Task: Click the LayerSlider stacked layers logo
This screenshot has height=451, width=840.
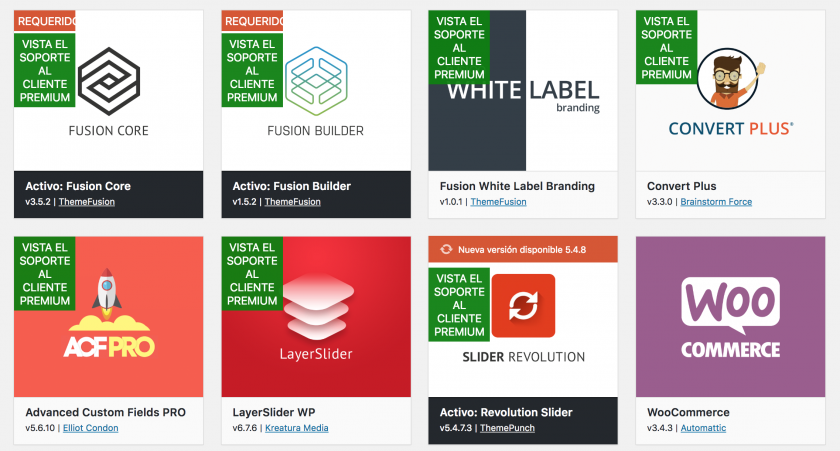Action: (x=318, y=307)
